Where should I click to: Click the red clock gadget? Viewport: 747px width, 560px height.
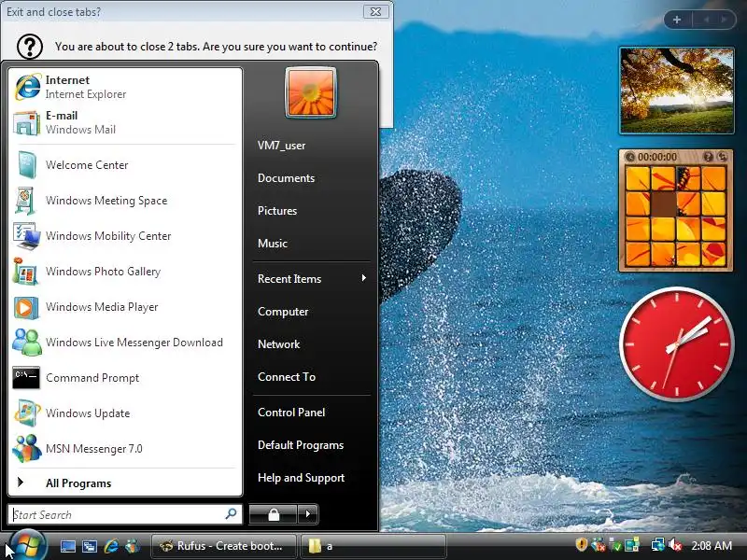coord(676,343)
